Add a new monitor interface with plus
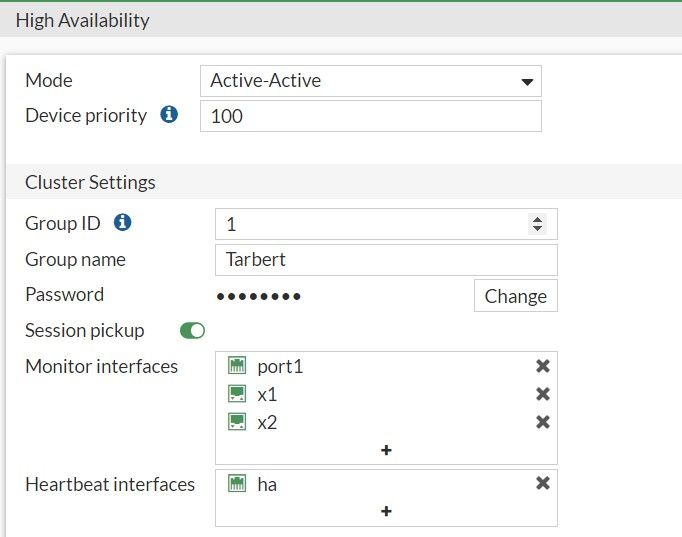 click(386, 450)
